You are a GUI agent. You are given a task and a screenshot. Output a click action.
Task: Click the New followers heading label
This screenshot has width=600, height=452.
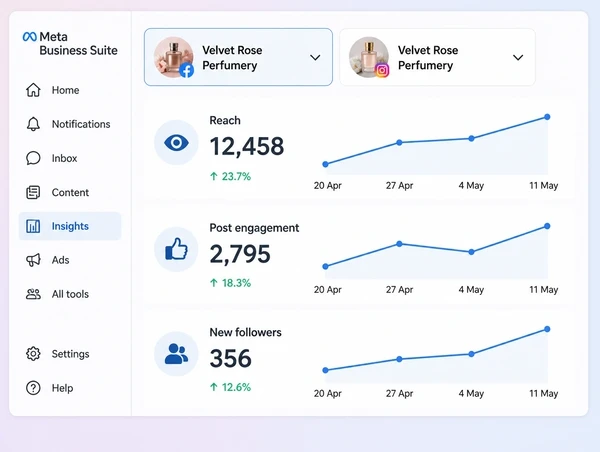[245, 332]
